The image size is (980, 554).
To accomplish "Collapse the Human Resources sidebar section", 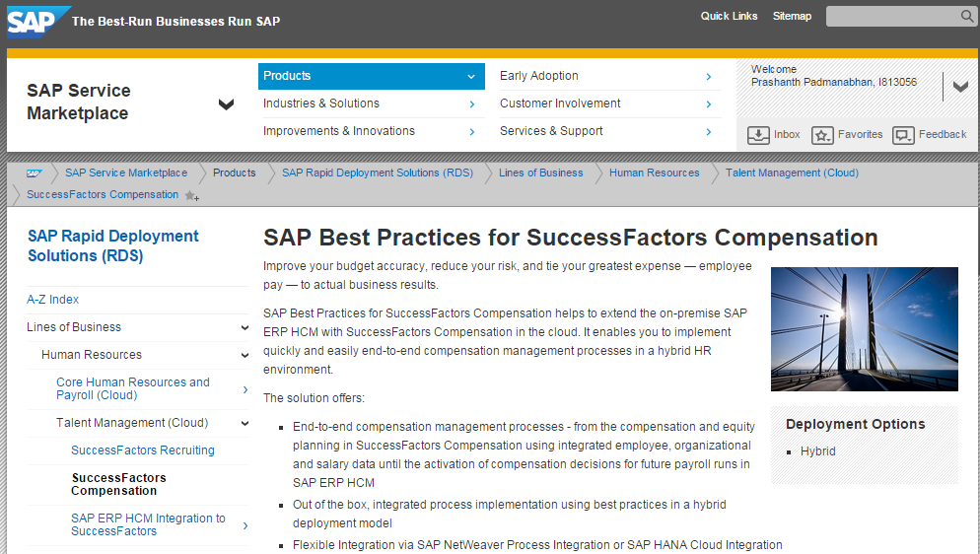I will 245,356.
